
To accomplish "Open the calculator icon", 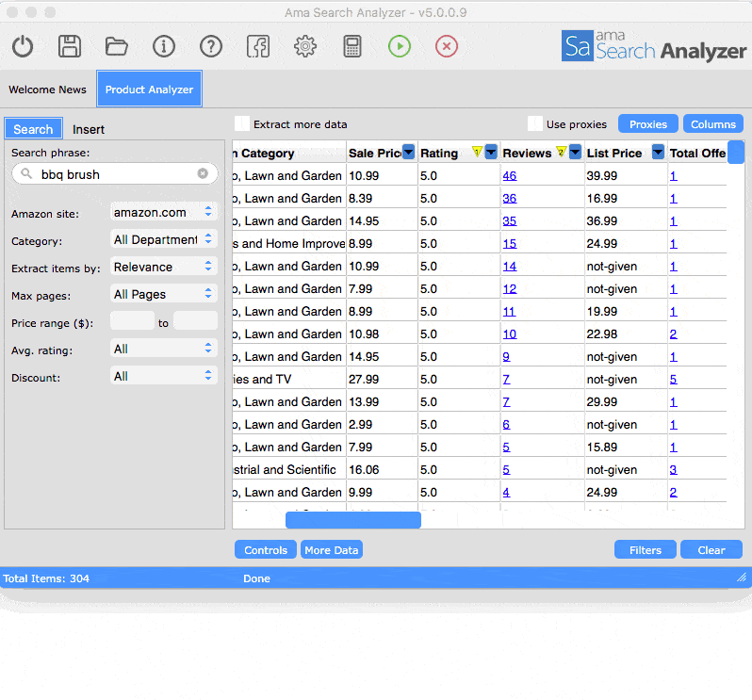I will pos(352,46).
